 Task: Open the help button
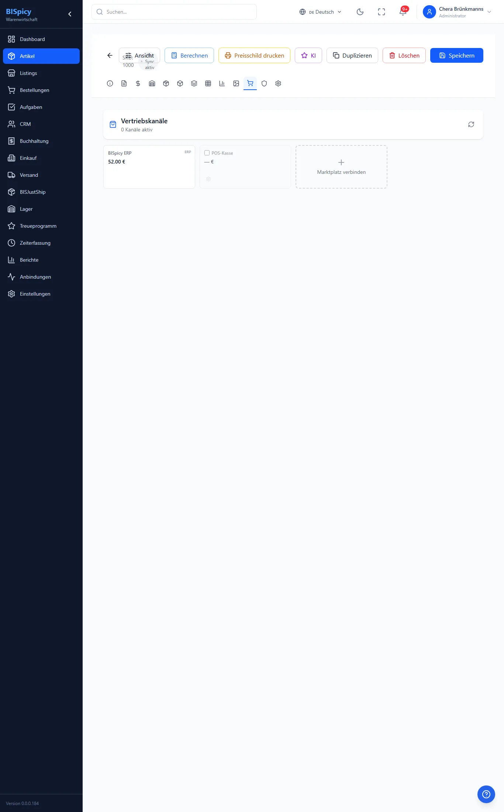point(486,794)
